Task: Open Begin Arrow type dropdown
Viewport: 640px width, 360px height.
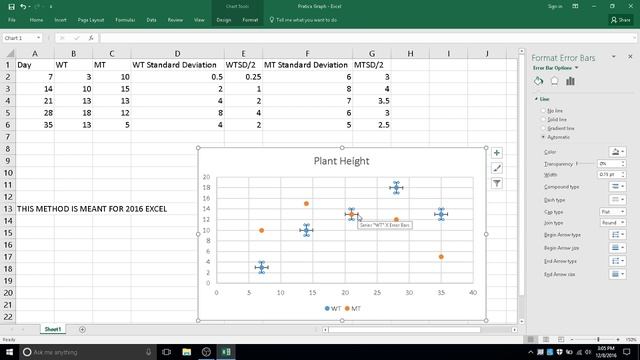Action: pos(617,235)
